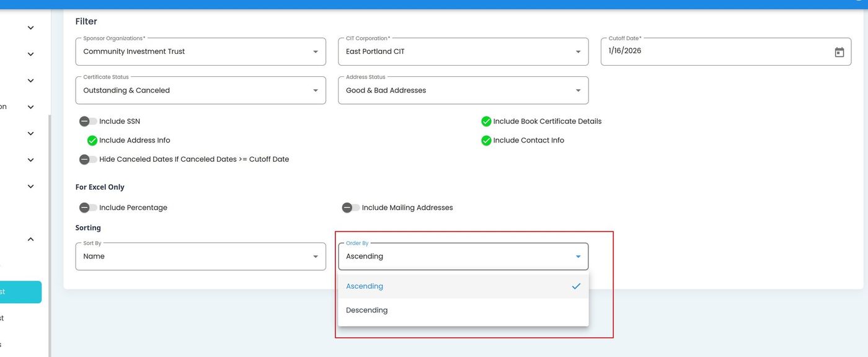This screenshot has height=357, width=868.
Task: Open the Cutoff Date calendar picker icon
Action: pos(839,52)
